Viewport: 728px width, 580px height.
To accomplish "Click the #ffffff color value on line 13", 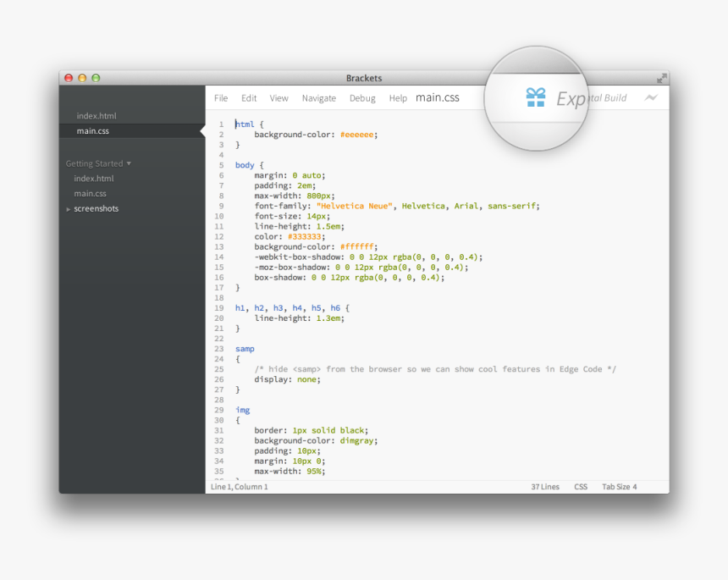I will [x=356, y=247].
